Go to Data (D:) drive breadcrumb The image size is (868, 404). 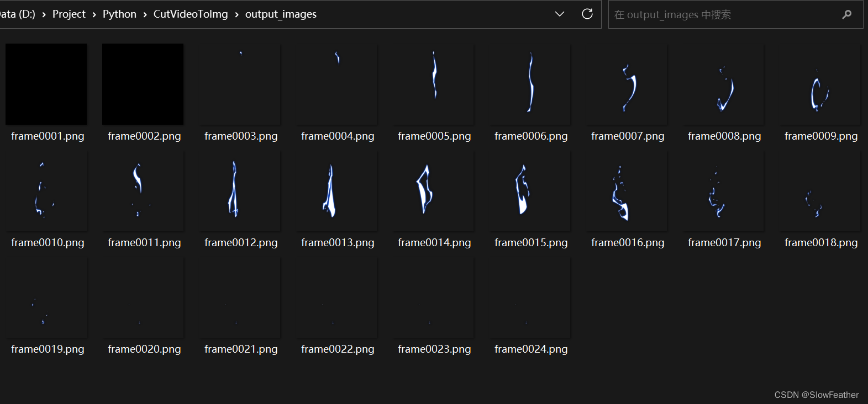click(x=17, y=14)
